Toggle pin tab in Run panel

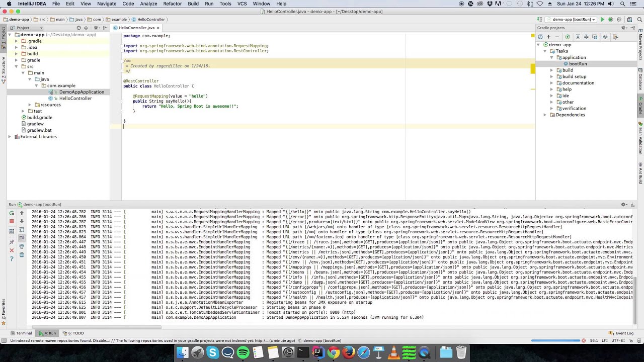click(x=12, y=241)
